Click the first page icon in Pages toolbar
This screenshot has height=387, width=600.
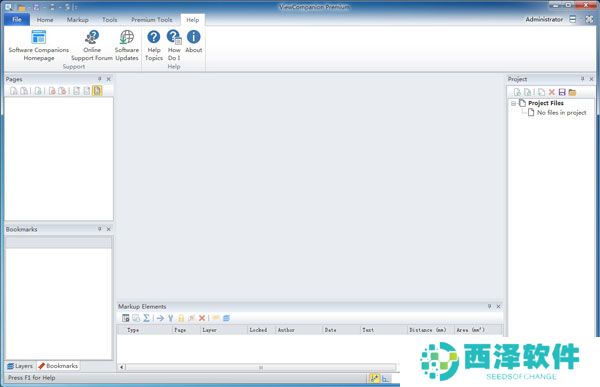14,91
